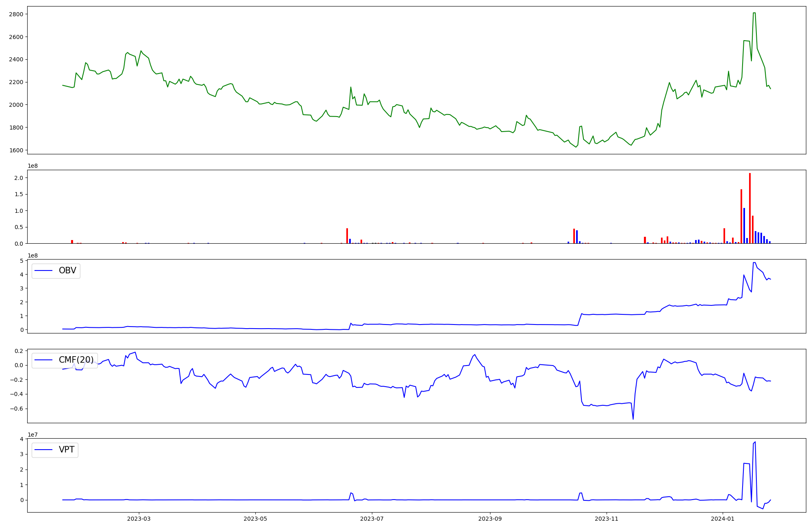
Task: Click the VPT legend label
Action: point(67,450)
